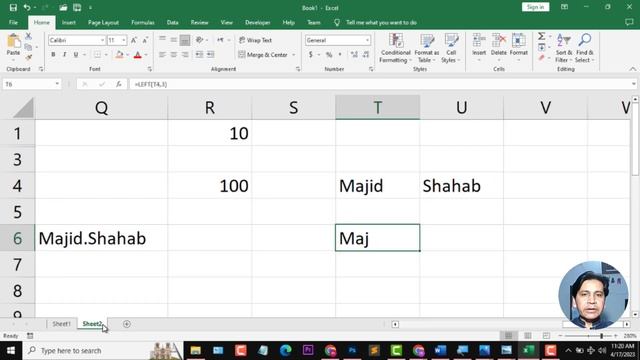Click the taskbar search box
The image size is (640, 360).
[102, 351]
